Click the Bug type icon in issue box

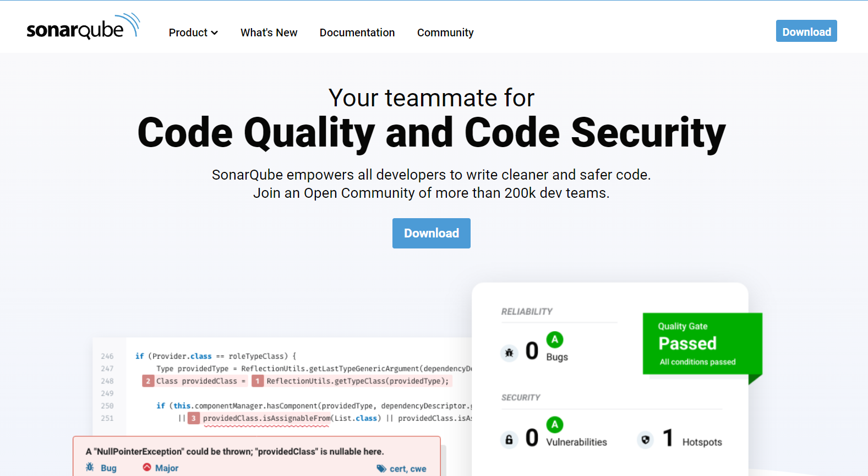(x=90, y=467)
